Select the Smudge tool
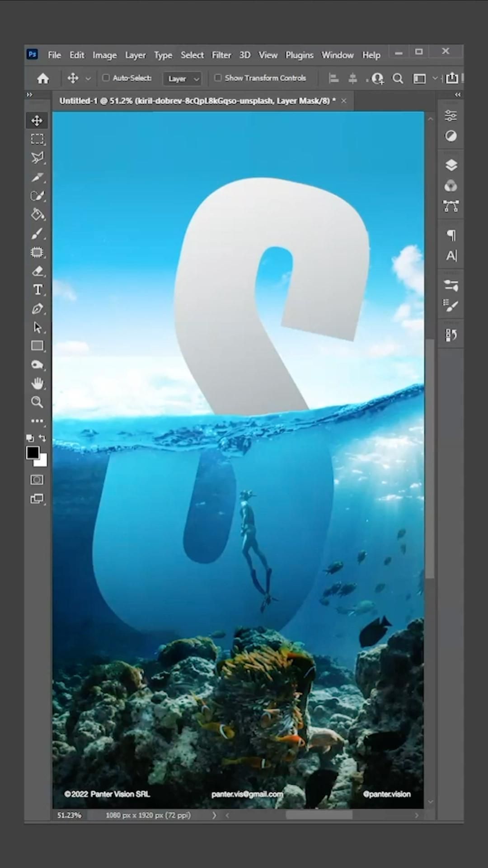The height and width of the screenshot is (868, 488). [x=37, y=365]
